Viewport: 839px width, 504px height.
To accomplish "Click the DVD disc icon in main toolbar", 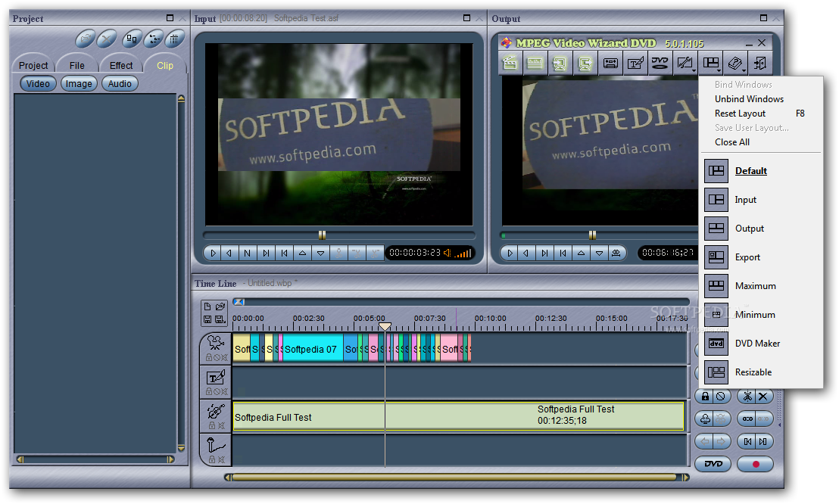I will tap(660, 64).
